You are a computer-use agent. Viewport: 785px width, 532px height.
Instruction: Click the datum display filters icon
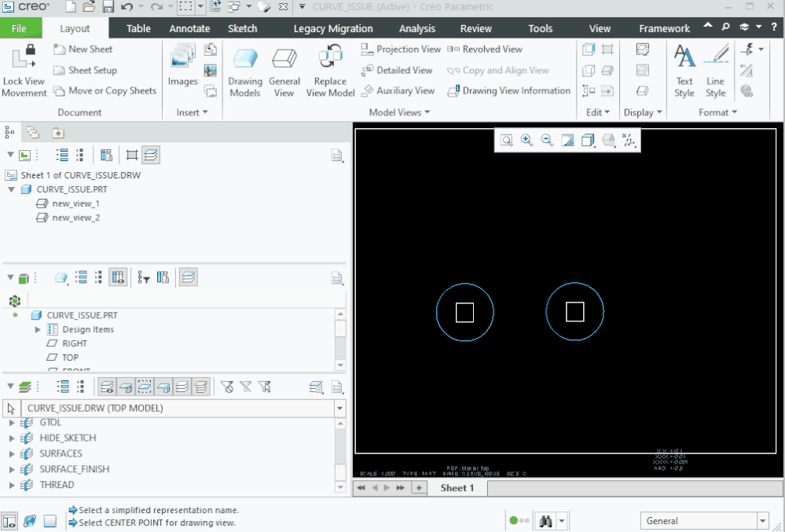629,140
